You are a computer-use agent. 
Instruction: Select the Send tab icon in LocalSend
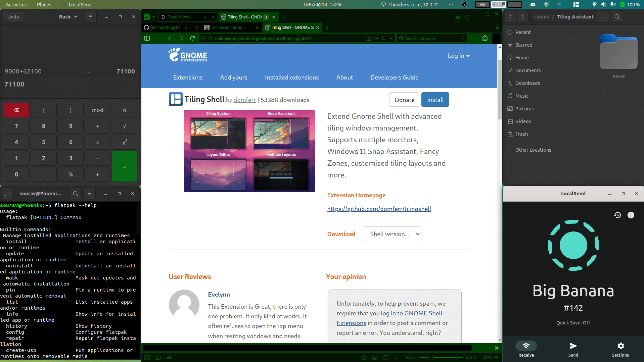tap(573, 346)
